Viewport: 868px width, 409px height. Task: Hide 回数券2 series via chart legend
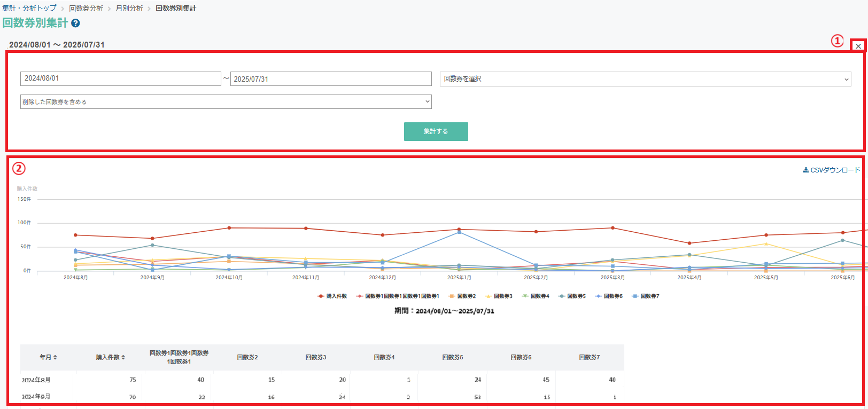coord(462,296)
